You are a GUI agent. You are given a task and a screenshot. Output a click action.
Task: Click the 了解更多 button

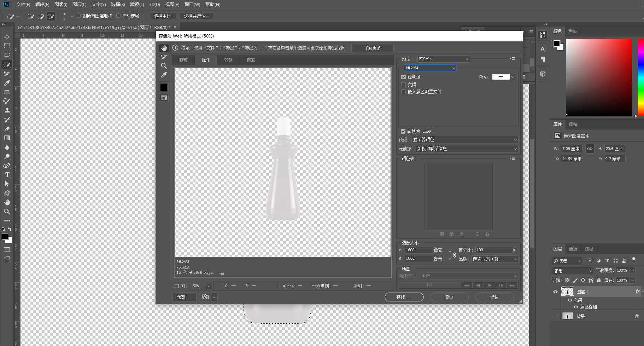point(373,48)
